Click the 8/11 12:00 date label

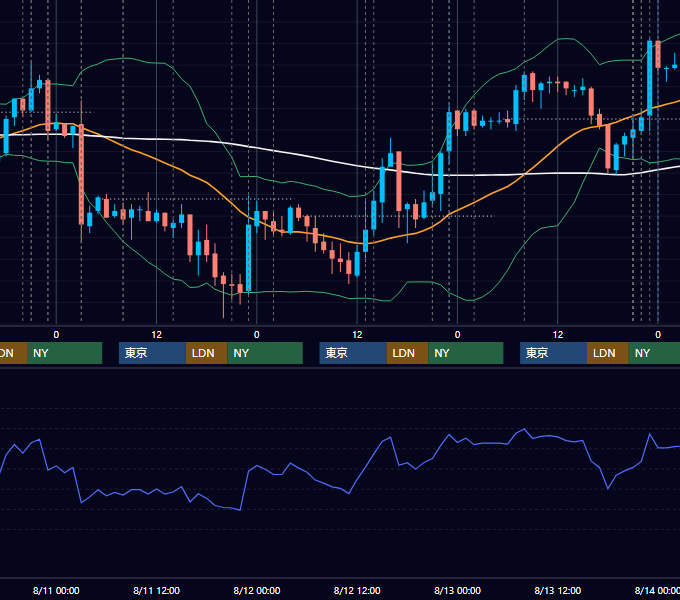pyautogui.click(x=156, y=590)
